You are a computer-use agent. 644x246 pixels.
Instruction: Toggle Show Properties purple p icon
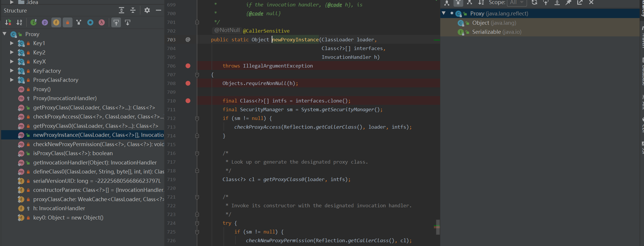click(45, 22)
